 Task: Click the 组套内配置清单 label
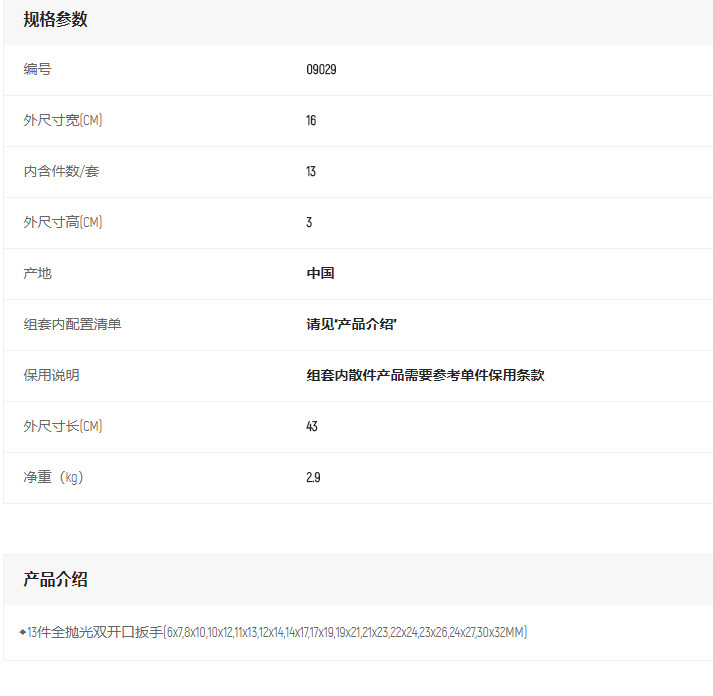tap(73, 325)
